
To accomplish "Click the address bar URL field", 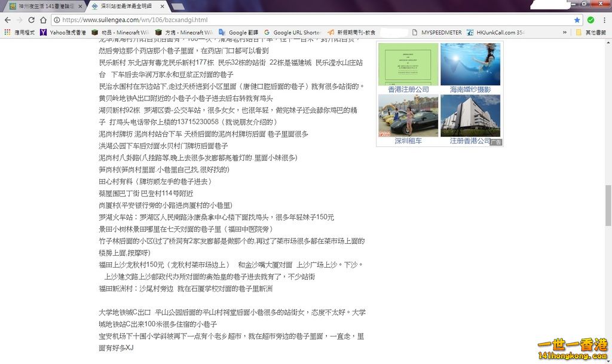I will point(299,20).
